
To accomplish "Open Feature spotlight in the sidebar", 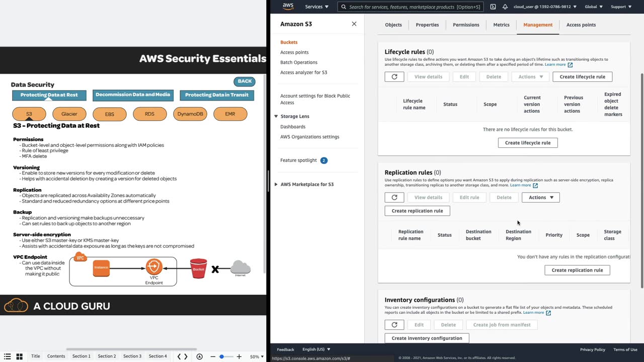I will point(303,160).
